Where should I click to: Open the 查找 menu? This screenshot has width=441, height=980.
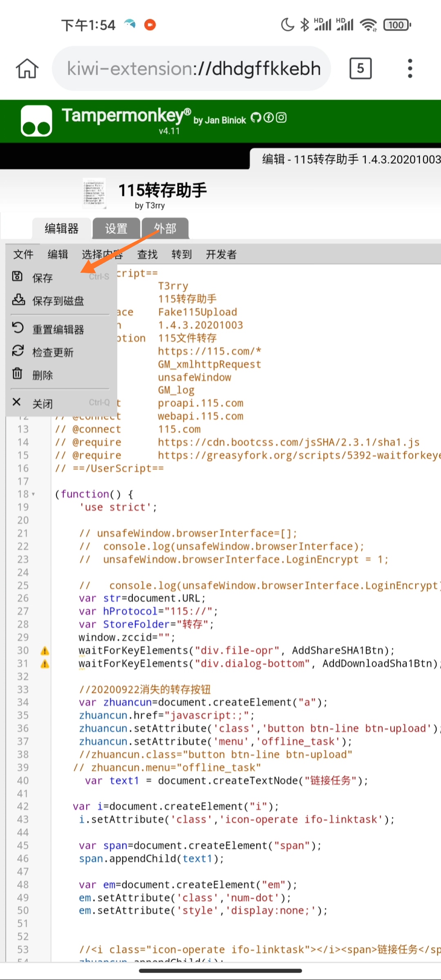[x=147, y=254]
